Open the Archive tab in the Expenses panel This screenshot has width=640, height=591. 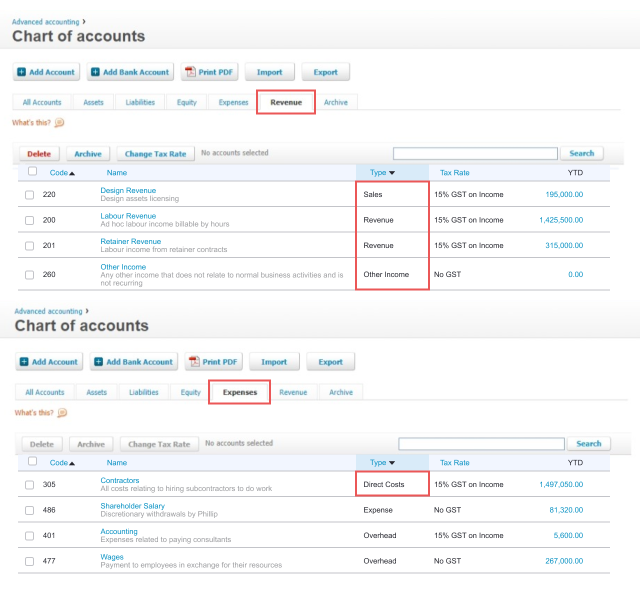341,392
